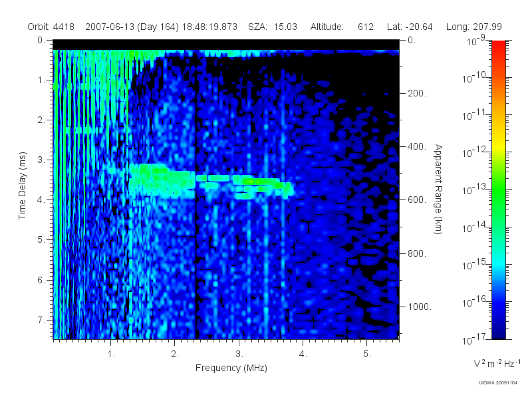
Task: Click the colorbar units label 'V² m⁻² Hz⁻¹'
Action: click(497, 363)
